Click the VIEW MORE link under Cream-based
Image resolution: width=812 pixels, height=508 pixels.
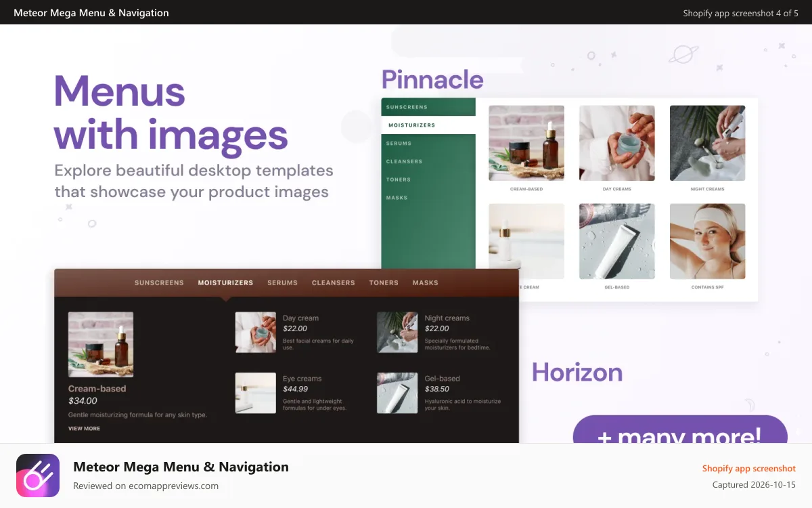click(x=84, y=429)
